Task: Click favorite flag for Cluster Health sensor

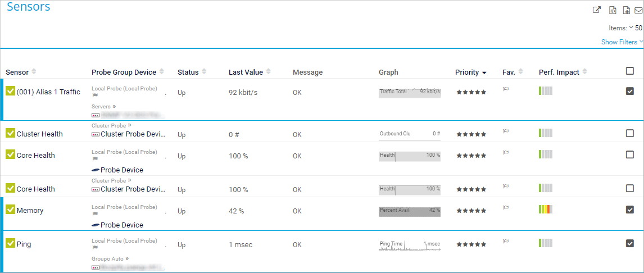Action: pyautogui.click(x=505, y=132)
